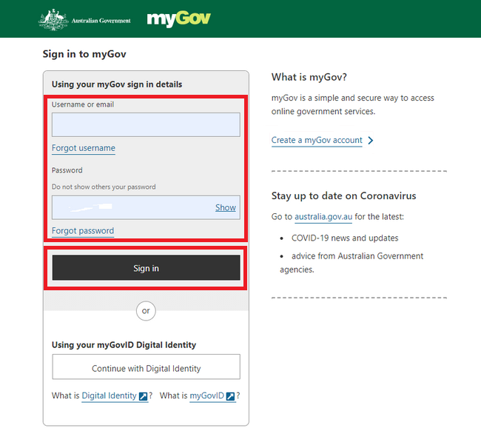Screen dimensions: 481x448
Task: Click the "Username or email" label
Action: (x=83, y=104)
